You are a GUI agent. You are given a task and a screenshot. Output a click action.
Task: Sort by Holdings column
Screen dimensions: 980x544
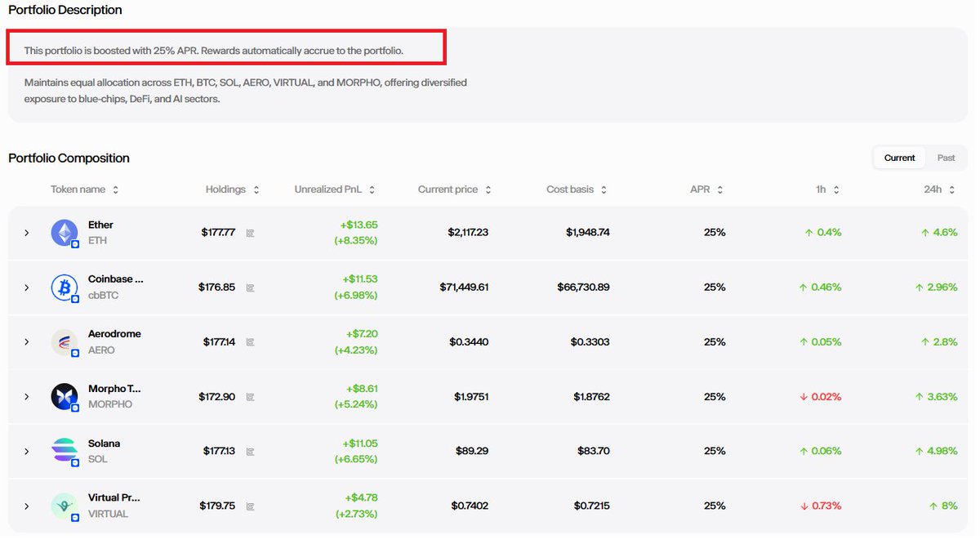(x=233, y=190)
